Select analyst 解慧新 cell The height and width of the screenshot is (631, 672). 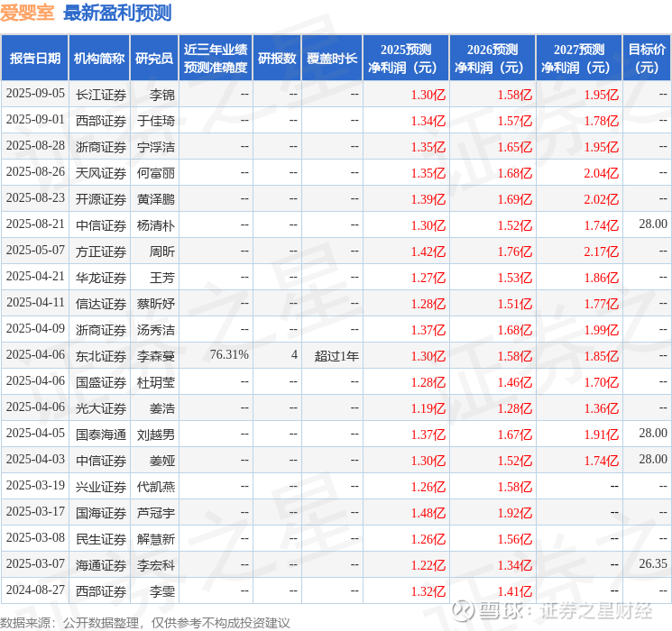pyautogui.click(x=156, y=539)
